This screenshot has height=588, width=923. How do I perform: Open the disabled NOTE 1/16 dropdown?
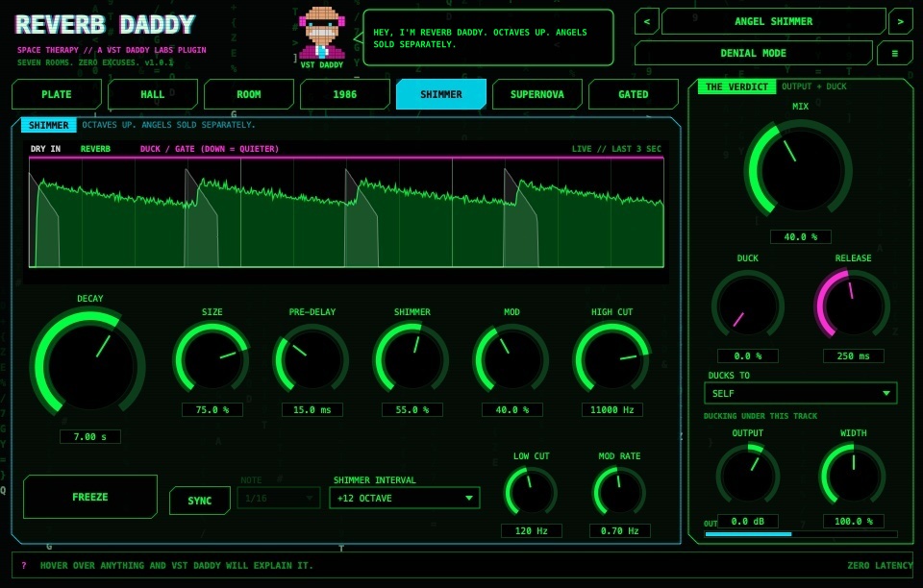click(279, 498)
